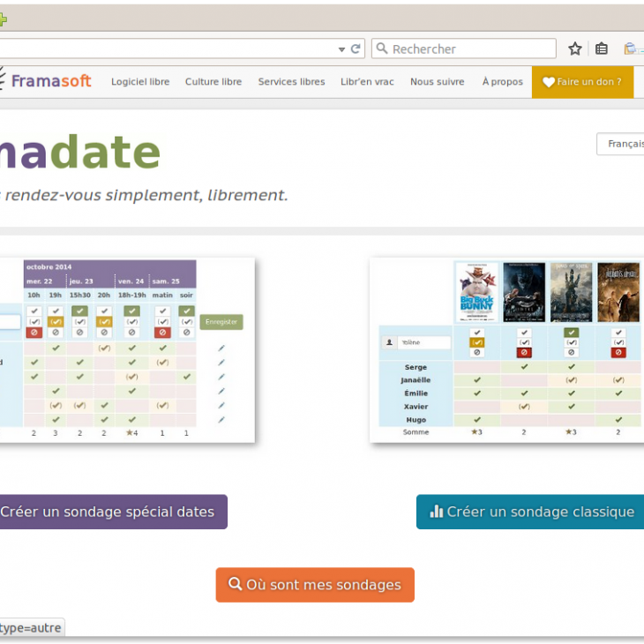Screen dimensions: 644x644
Task: Expand the Logiciel libre menu
Action: pyautogui.click(x=140, y=82)
